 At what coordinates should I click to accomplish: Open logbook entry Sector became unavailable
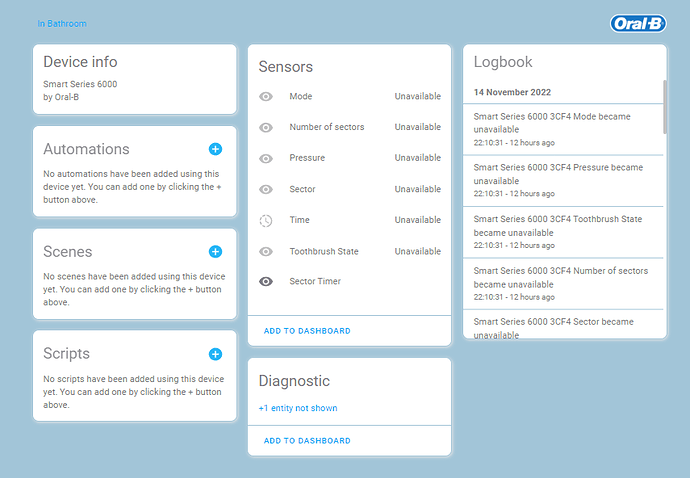[x=563, y=324]
